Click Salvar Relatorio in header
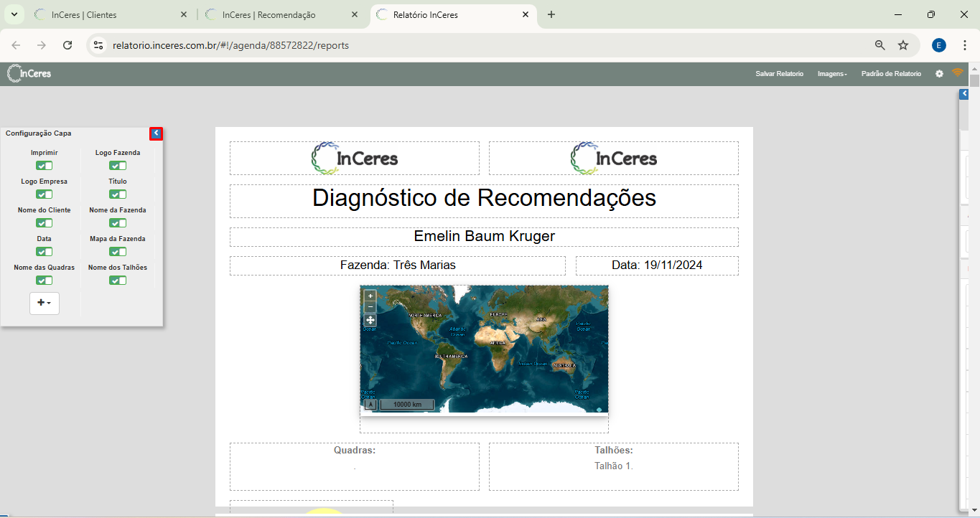This screenshot has height=518, width=980. point(780,74)
